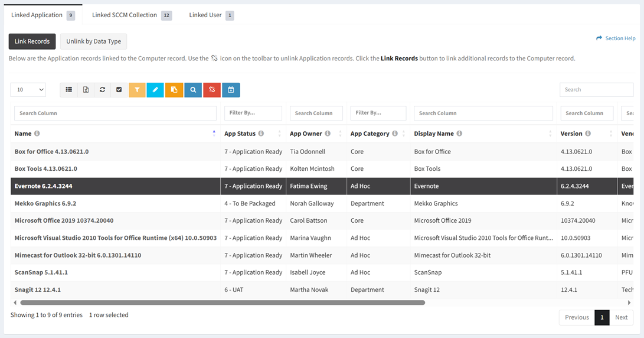Image resolution: width=644 pixels, height=338 pixels.
Task: Select the Mekko Graphics 6.9.2 row
Action: coord(115,203)
